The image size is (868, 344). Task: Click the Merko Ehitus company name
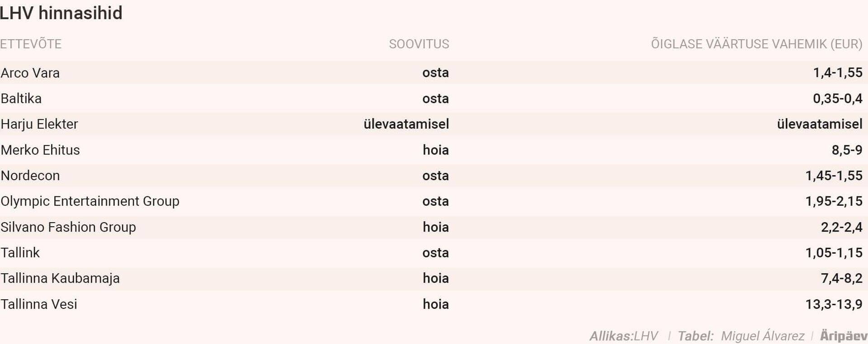40,150
